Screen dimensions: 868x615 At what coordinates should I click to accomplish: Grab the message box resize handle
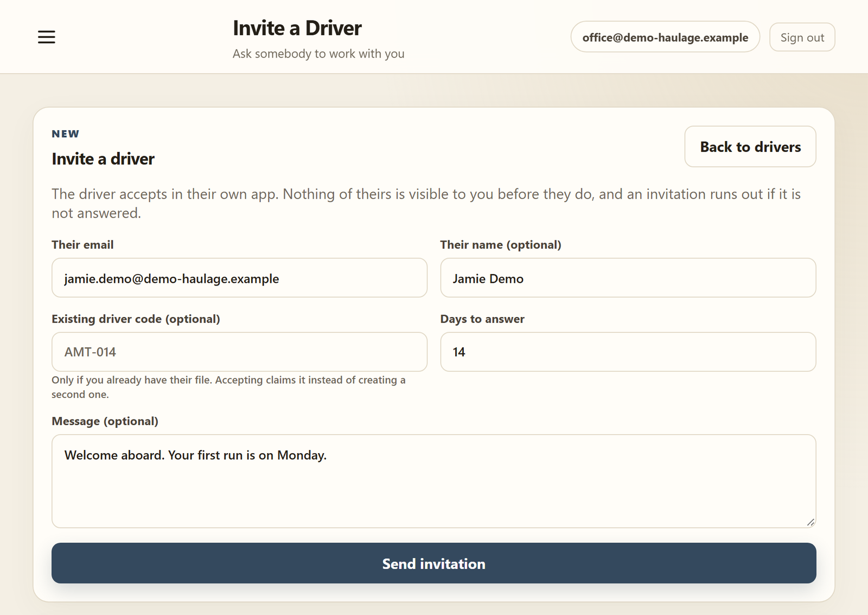point(810,522)
